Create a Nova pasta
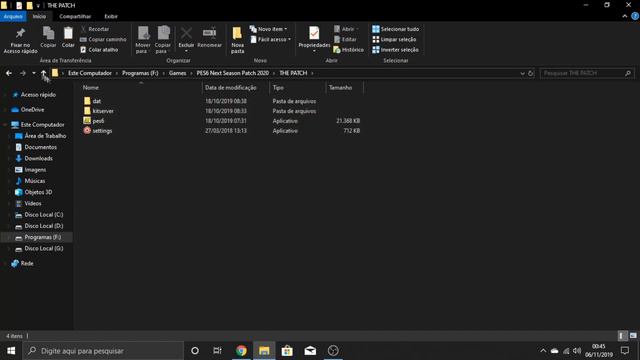The width and height of the screenshot is (640, 360). pos(237,40)
